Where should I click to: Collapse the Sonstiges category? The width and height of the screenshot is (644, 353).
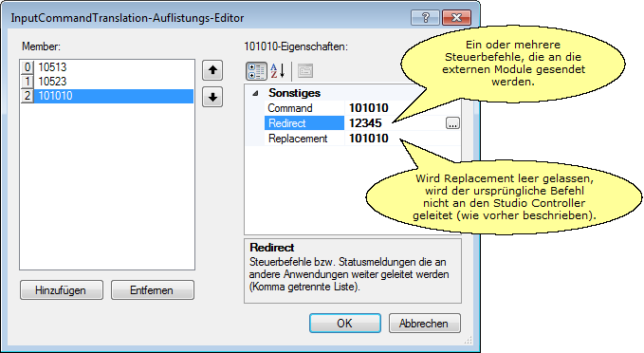(255, 93)
